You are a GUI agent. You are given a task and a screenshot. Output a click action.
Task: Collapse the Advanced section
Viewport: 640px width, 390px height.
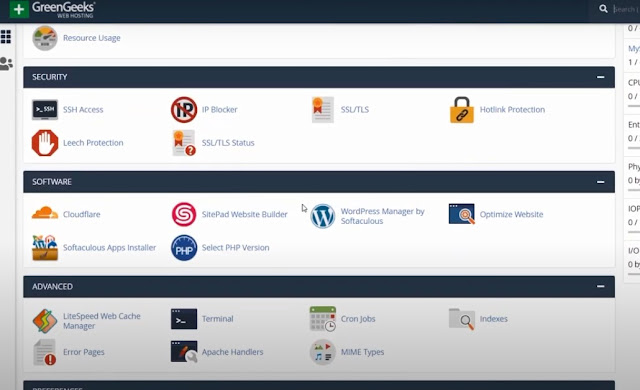(x=600, y=286)
